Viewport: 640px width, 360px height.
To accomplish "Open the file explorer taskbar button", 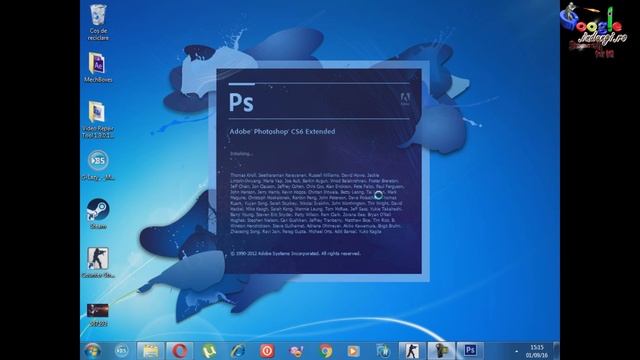I will [150, 351].
